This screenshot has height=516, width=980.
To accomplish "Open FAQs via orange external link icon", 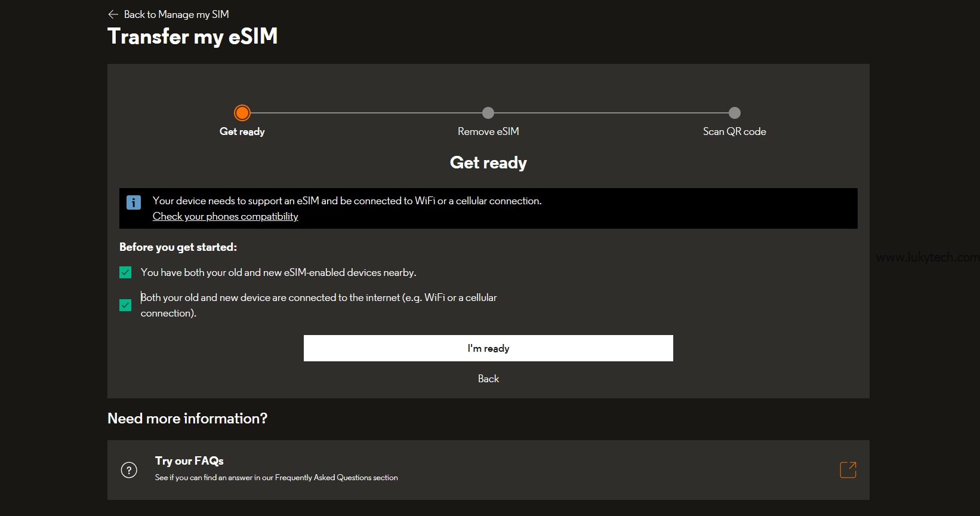I will click(848, 470).
